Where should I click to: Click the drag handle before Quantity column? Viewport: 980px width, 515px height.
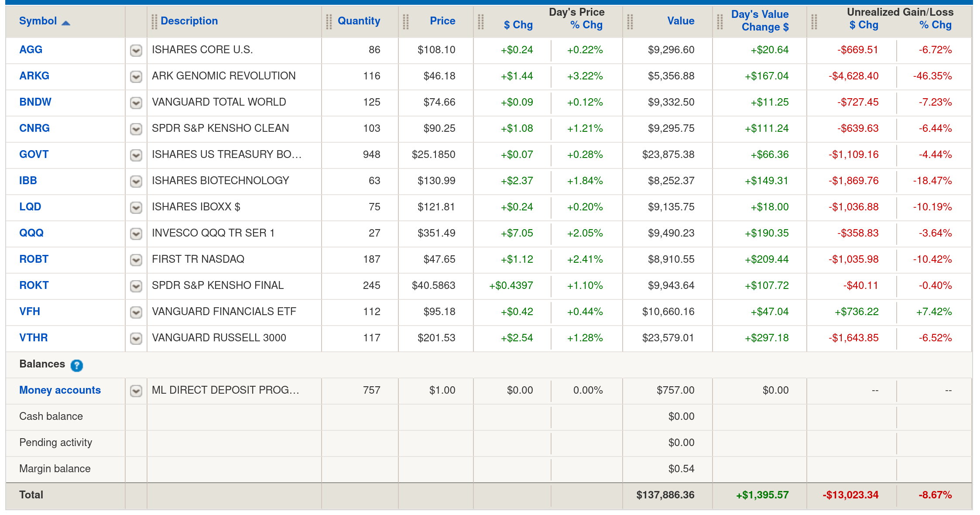(329, 21)
